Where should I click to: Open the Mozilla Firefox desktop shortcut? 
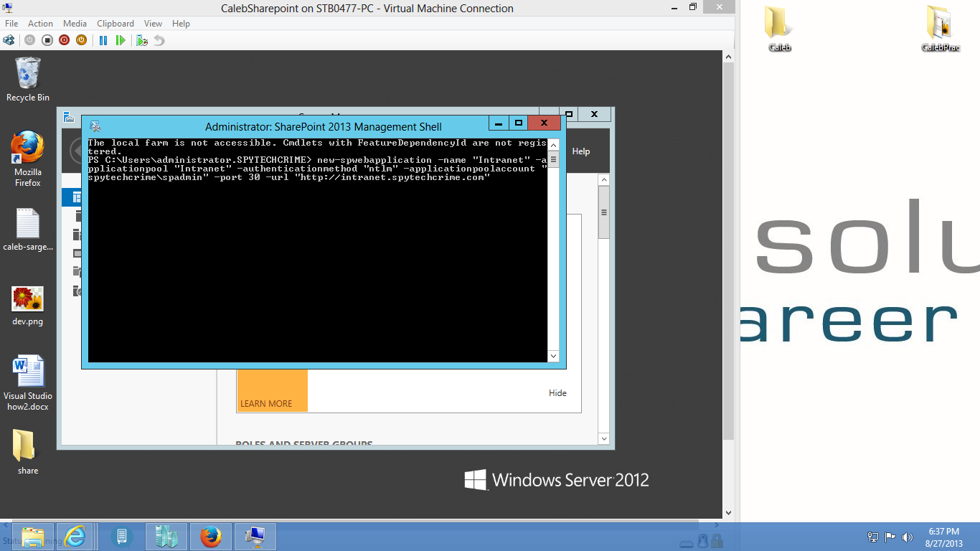(x=28, y=159)
